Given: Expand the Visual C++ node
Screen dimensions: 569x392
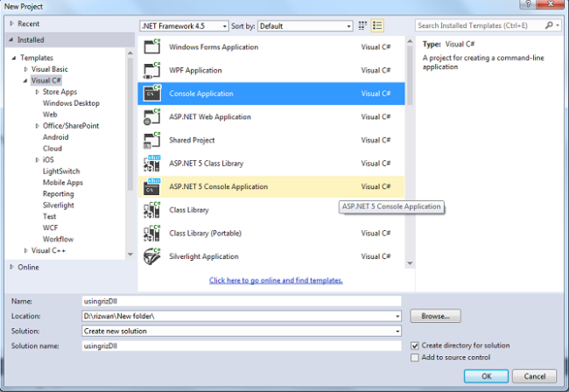Looking at the screenshot, I should [25, 250].
